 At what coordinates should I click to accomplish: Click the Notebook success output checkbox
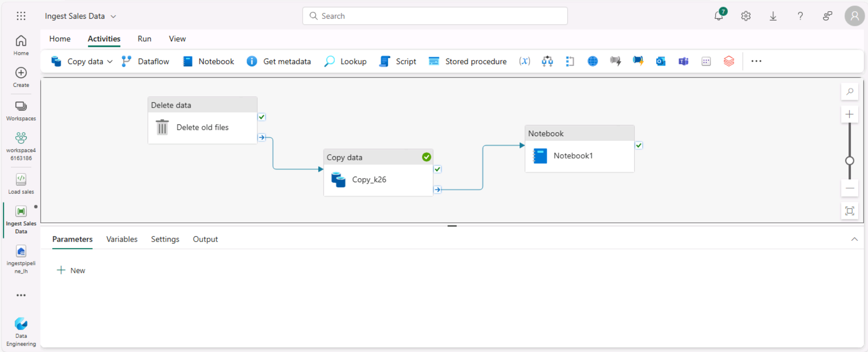(x=639, y=145)
